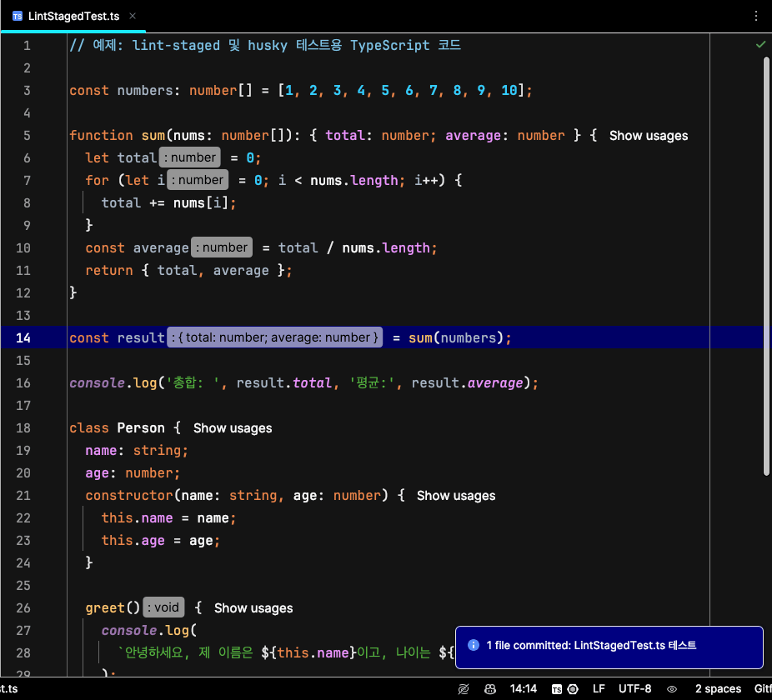Click the TypeScript language service icon

557,689
